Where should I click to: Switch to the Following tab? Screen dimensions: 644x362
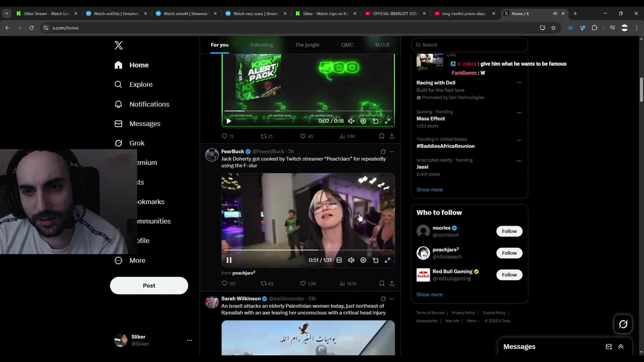[262, 45]
